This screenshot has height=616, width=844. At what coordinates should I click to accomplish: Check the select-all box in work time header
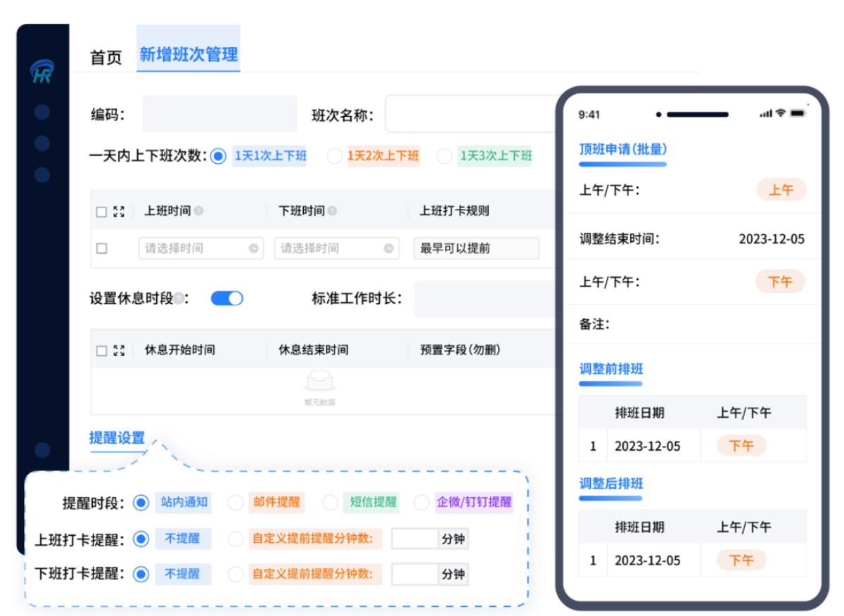coord(101,212)
